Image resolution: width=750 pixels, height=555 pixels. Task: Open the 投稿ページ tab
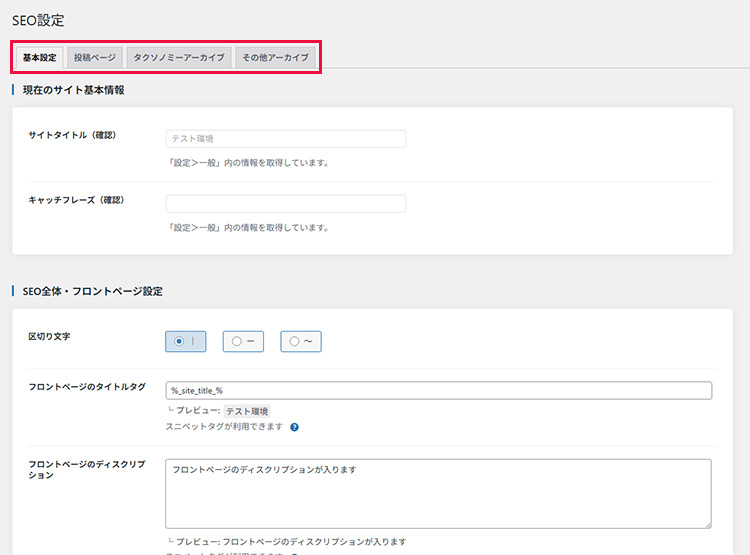pyautogui.click(x=95, y=58)
